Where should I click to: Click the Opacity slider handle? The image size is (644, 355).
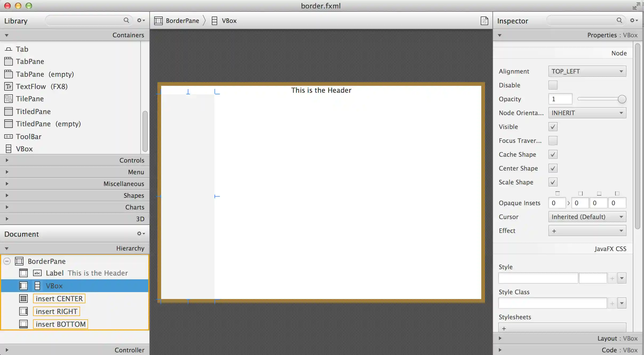point(622,99)
